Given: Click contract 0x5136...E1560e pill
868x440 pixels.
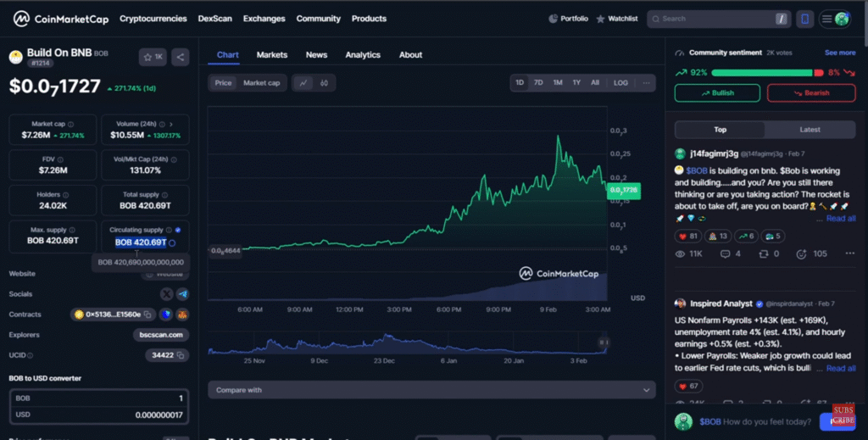Looking at the screenshot, I should tap(113, 315).
